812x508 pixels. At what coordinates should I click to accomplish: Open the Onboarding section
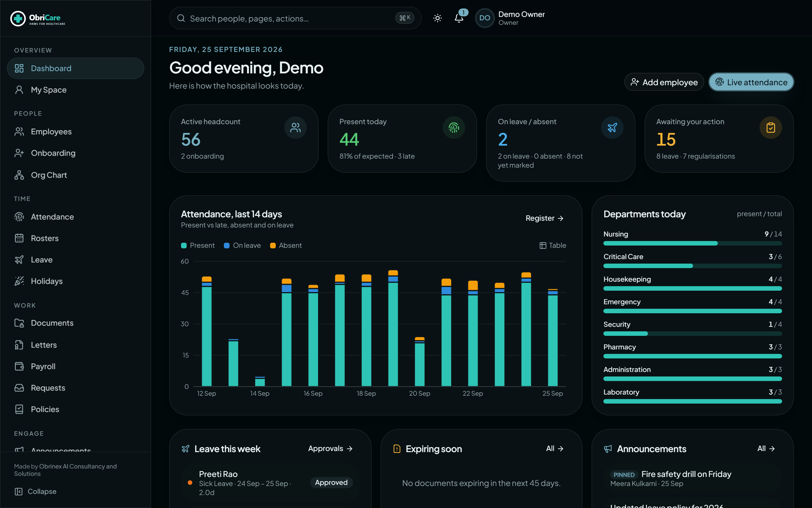(x=76, y=153)
